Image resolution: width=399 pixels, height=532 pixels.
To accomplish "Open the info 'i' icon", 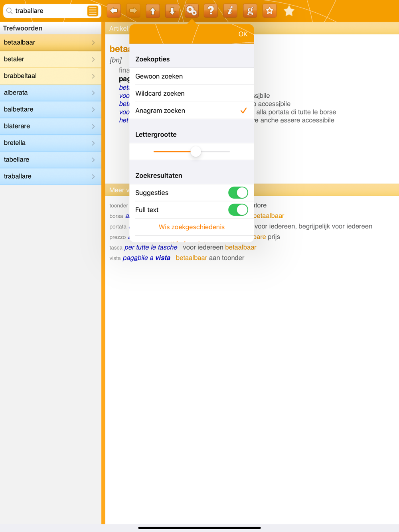I will point(230,11).
